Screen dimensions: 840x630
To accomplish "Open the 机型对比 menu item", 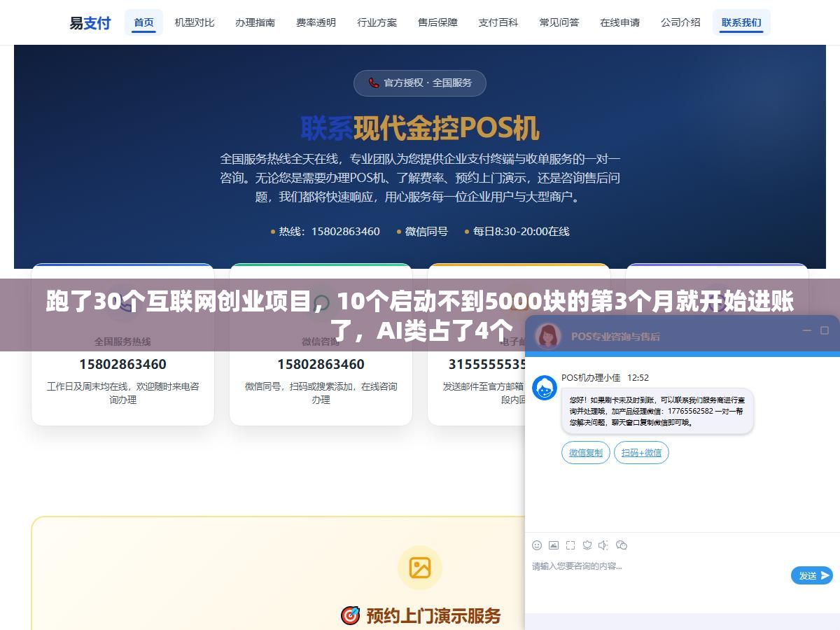I will click(x=194, y=22).
